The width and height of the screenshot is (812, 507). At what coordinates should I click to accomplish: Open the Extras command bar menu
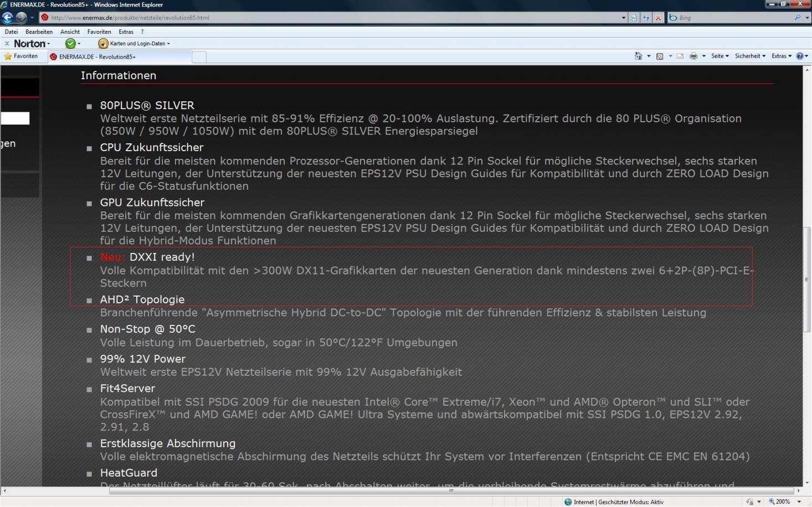tap(782, 56)
